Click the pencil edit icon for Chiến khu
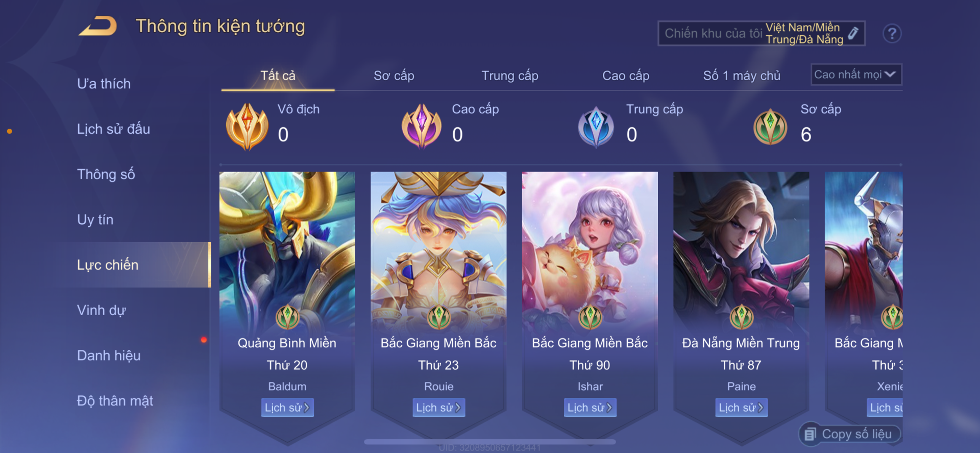The width and height of the screenshot is (980, 453). 853,33
